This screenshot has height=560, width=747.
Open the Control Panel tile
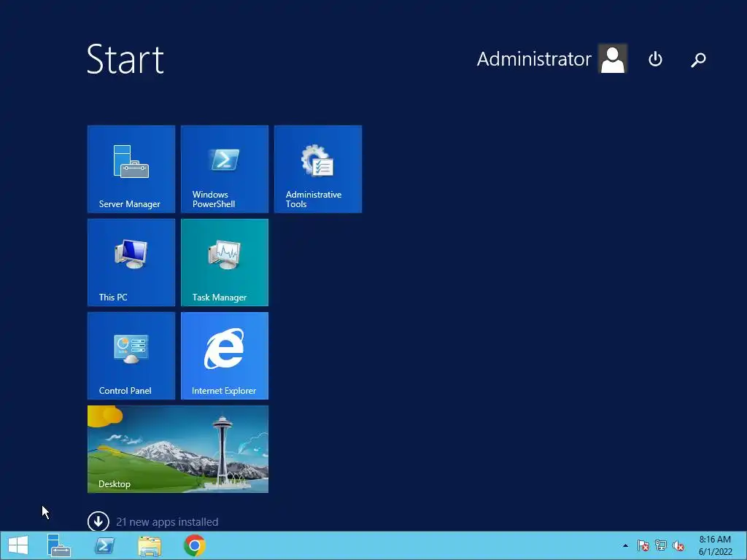click(x=131, y=356)
